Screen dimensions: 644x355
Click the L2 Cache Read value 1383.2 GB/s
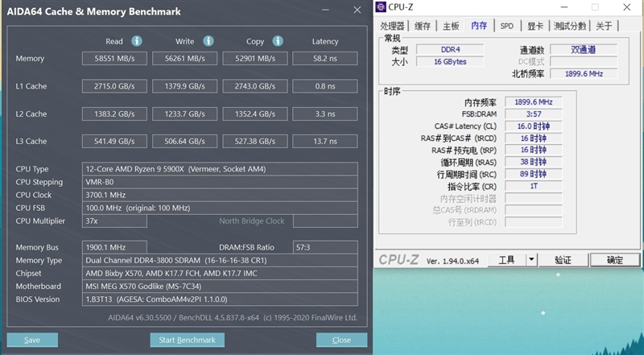tap(114, 114)
